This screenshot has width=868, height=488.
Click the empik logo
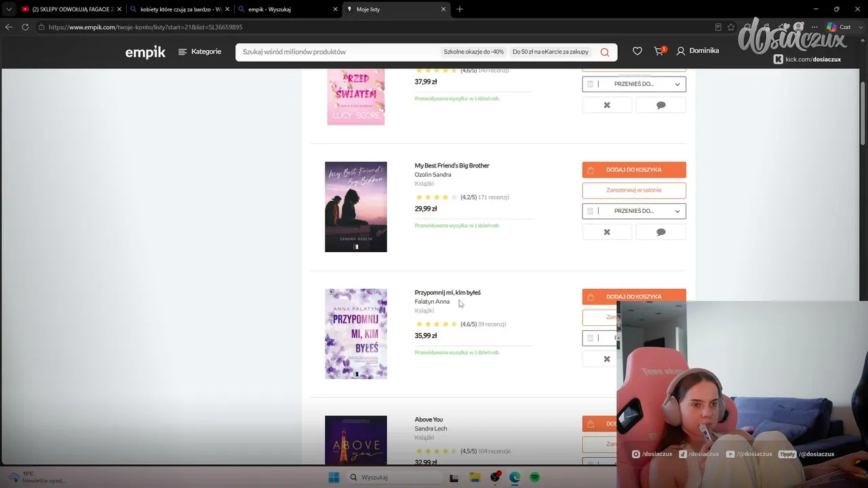tap(145, 52)
